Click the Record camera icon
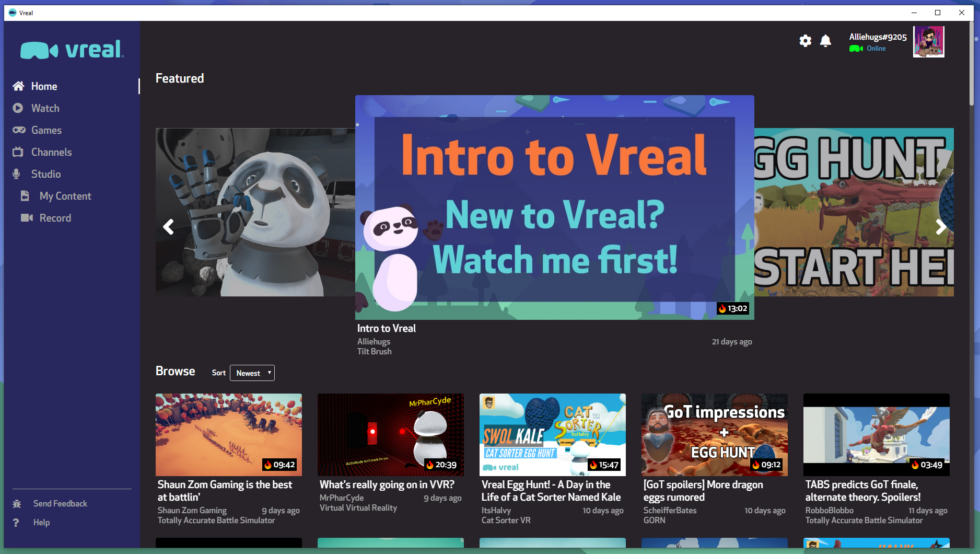Viewport: 980px width, 554px height. point(27,217)
